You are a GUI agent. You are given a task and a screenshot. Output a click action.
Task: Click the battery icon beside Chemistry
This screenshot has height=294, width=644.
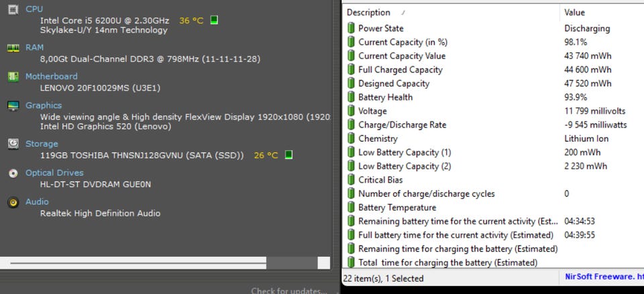click(351, 138)
